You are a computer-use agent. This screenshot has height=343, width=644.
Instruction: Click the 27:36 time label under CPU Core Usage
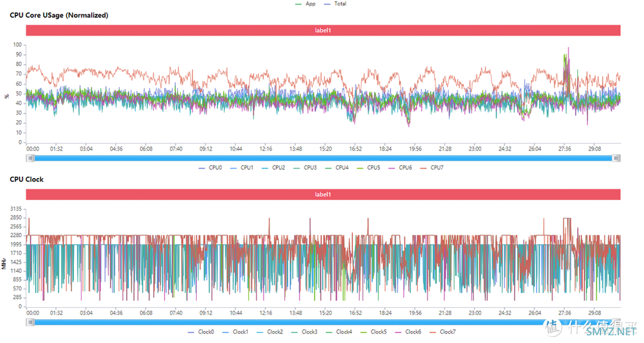(x=565, y=149)
